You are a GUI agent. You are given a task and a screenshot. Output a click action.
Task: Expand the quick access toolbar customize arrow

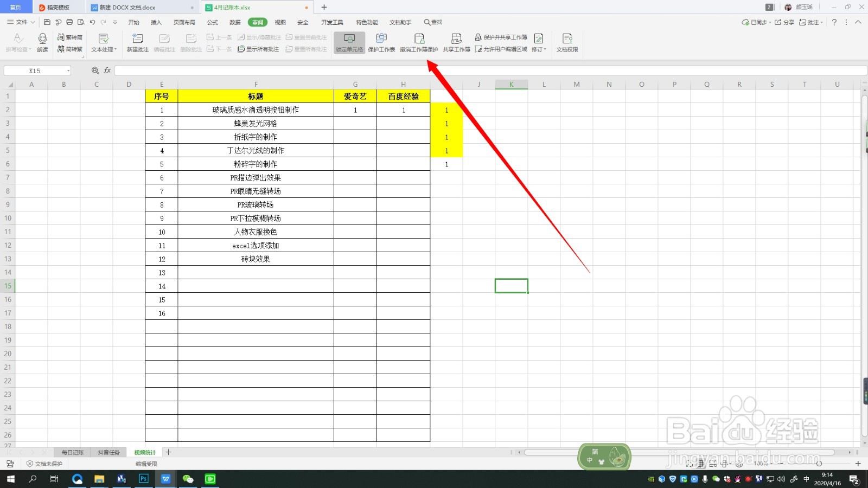tap(115, 22)
